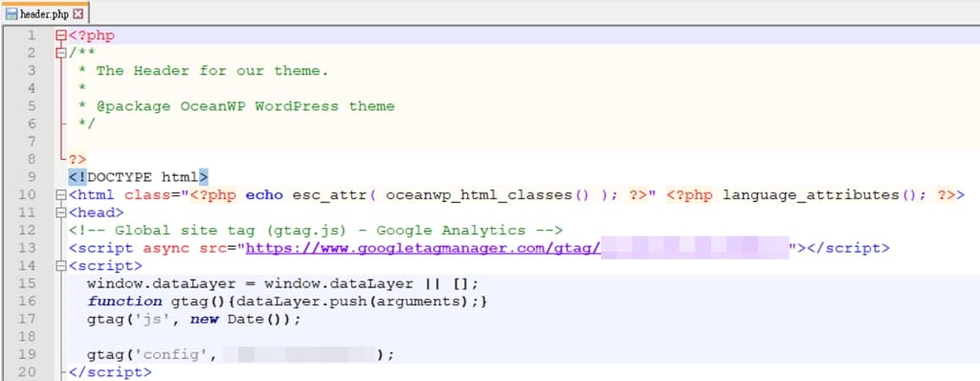Click the <head> tag text
The image size is (980, 381).
[x=97, y=213]
